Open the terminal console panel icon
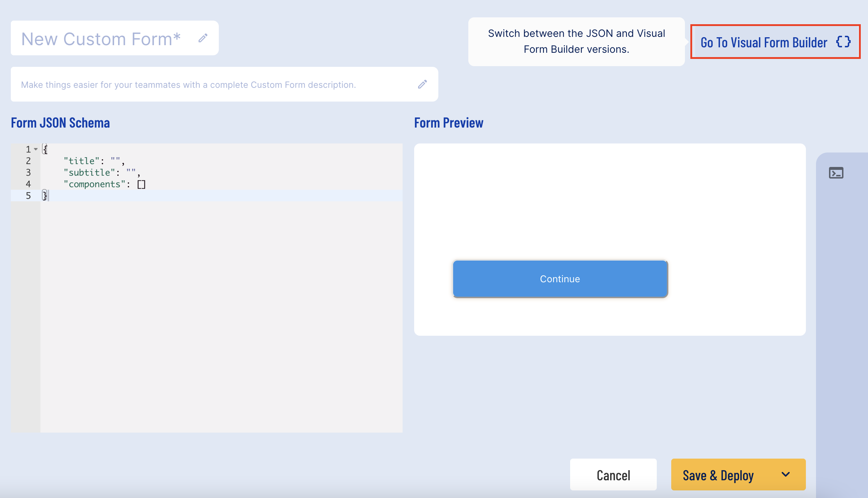This screenshot has width=868, height=498. point(836,173)
